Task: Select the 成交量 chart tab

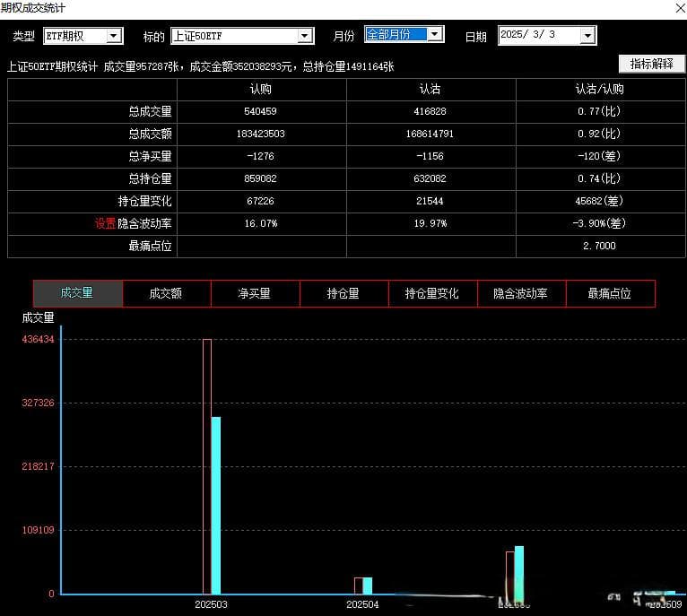Action: point(78,293)
